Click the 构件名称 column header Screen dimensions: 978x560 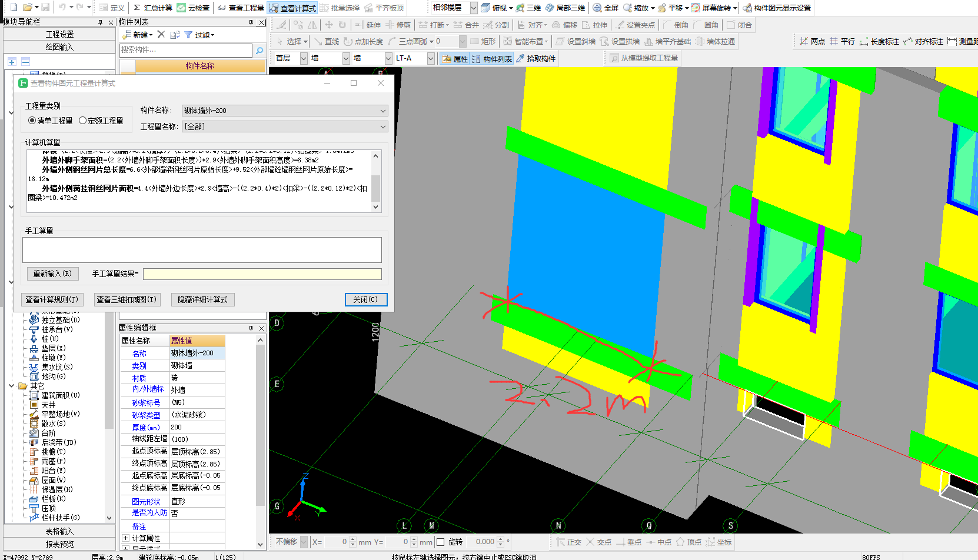[199, 66]
